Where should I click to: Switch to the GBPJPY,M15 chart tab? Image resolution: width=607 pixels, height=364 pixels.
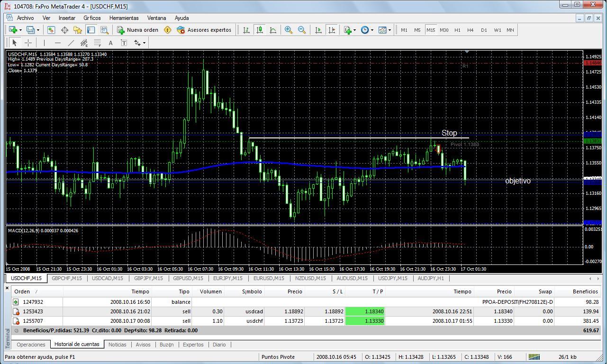tap(148, 278)
